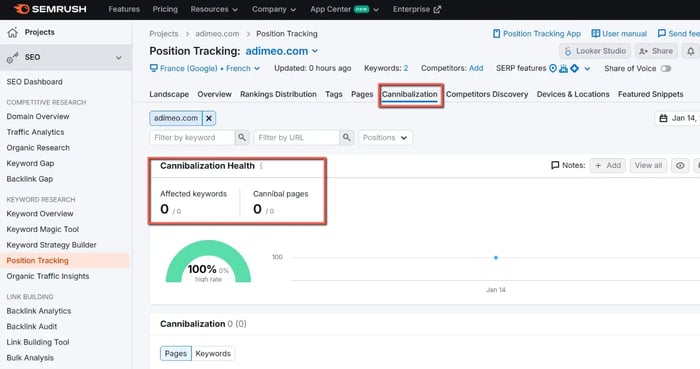Select the Keywords view toggle button
The image size is (700, 369).
coord(213,353)
